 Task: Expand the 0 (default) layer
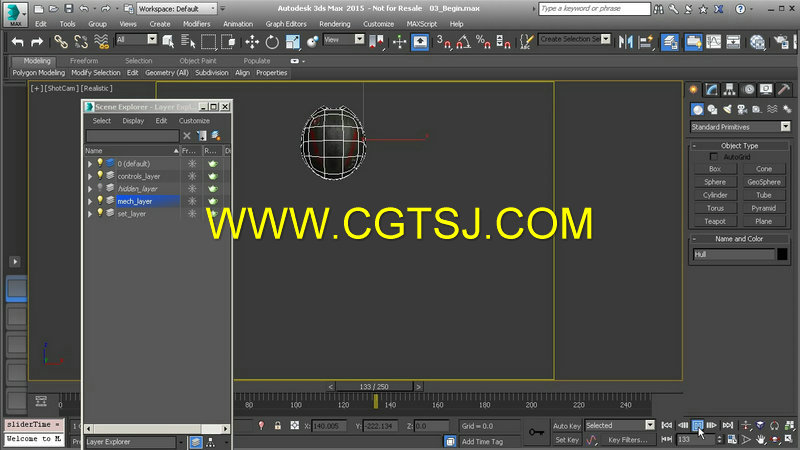pos(90,164)
